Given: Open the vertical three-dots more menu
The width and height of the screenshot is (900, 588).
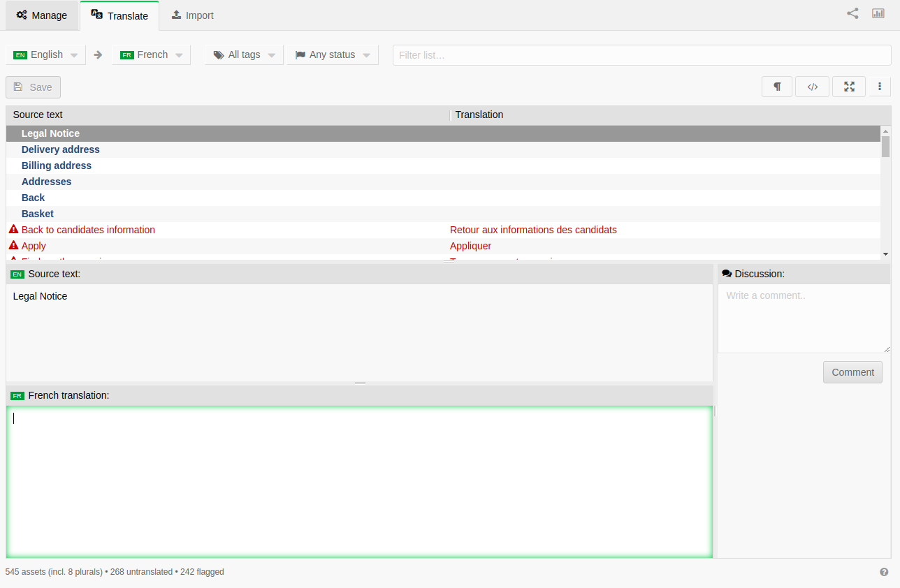Looking at the screenshot, I should (880, 87).
